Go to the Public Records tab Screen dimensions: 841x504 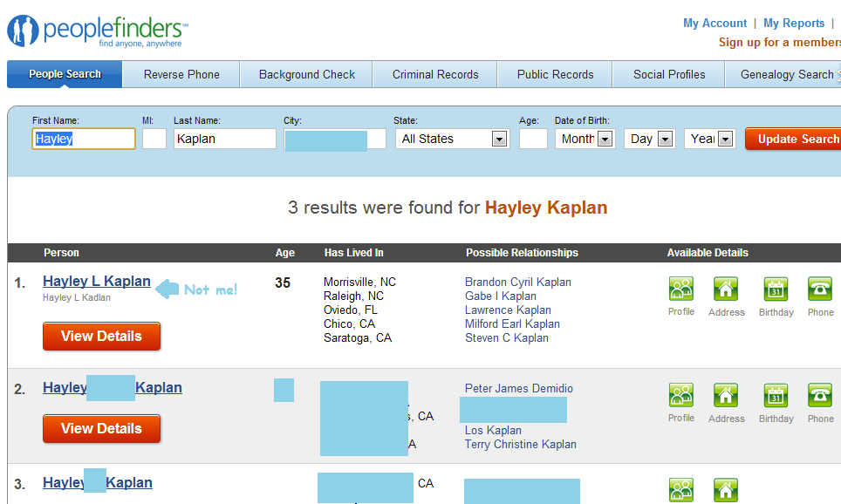pos(555,74)
